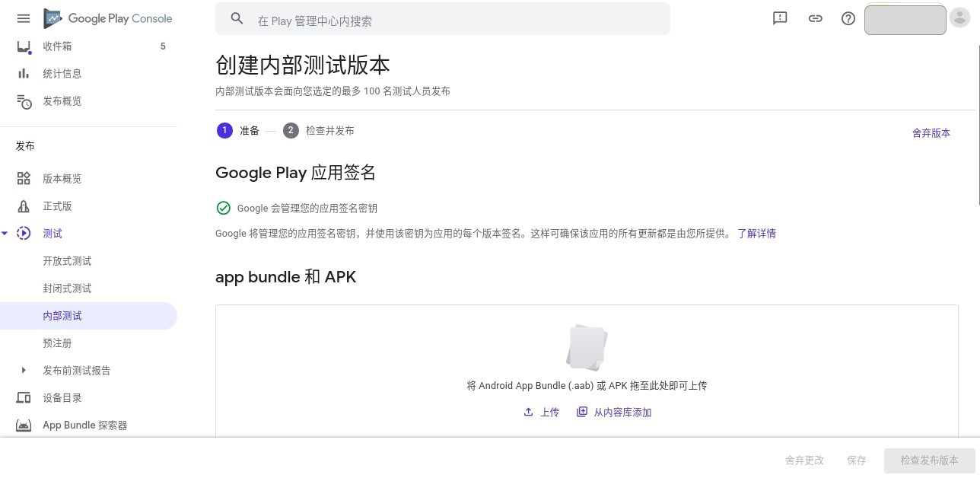Click the file drop zone image
The image size is (980, 478).
587,347
